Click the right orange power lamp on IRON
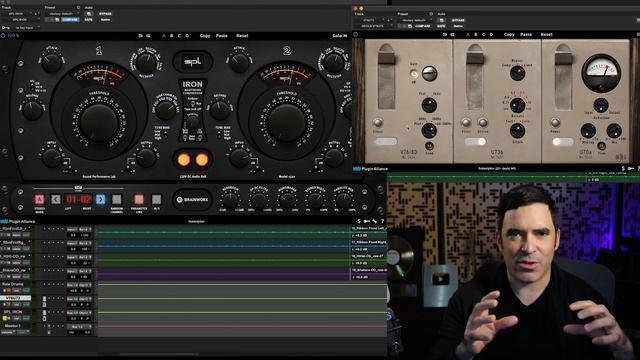This screenshot has height=360, width=640. pos(201,160)
